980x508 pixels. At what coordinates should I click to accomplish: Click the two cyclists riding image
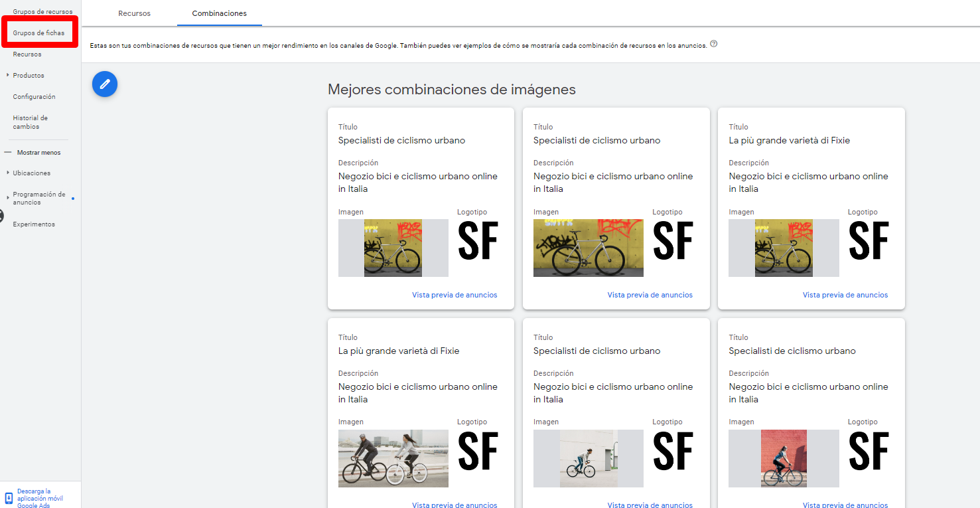coord(393,458)
